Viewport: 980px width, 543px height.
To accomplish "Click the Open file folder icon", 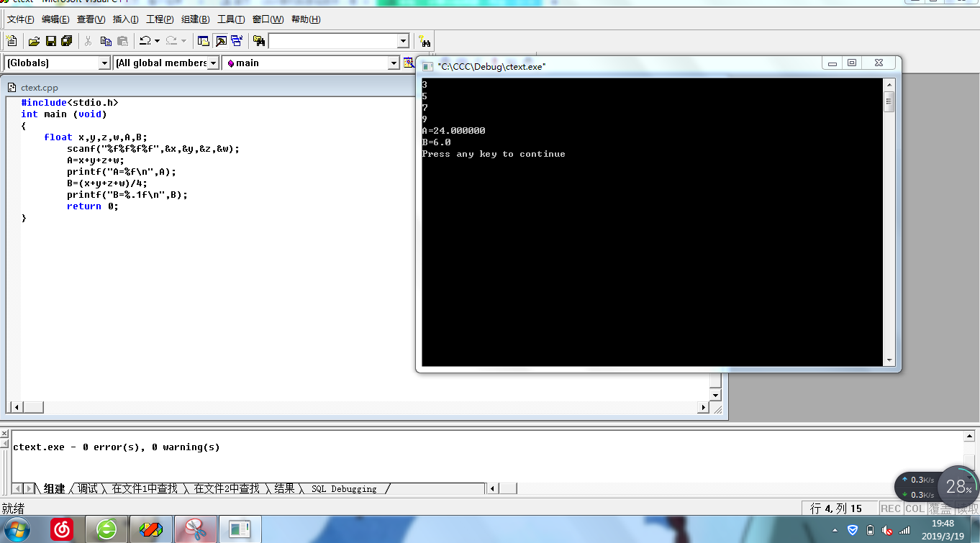I will (34, 41).
